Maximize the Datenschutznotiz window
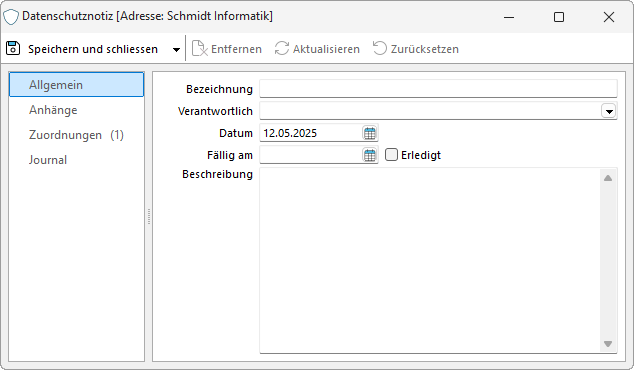Viewport: 634px width, 370px height. pos(559,17)
